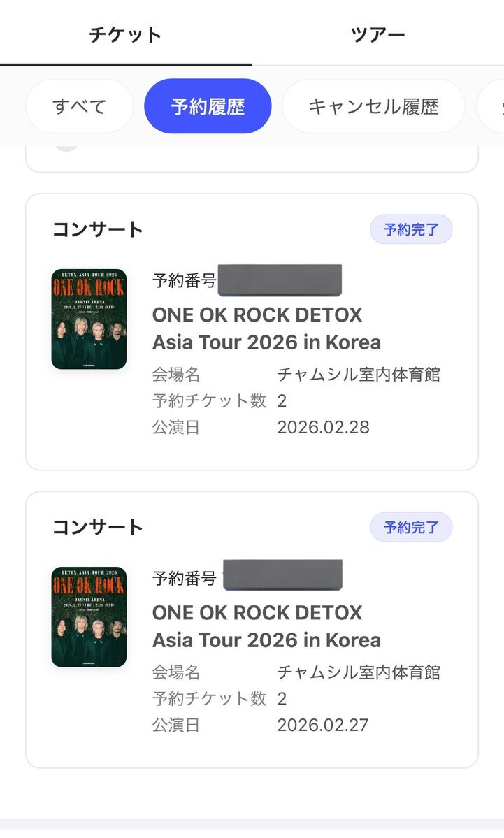
Task: Switch to the ツアー tab
Action: [377, 34]
